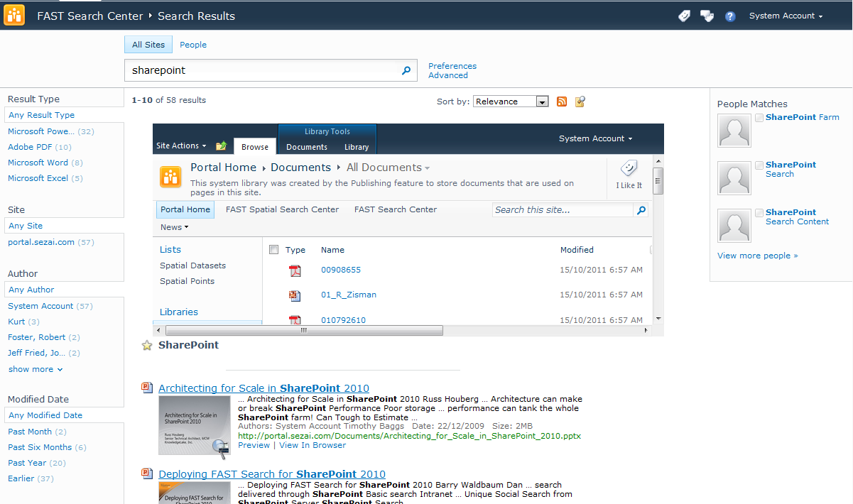Click View In Browser for Architecting result
The height and width of the screenshot is (504, 853).
[313, 445]
